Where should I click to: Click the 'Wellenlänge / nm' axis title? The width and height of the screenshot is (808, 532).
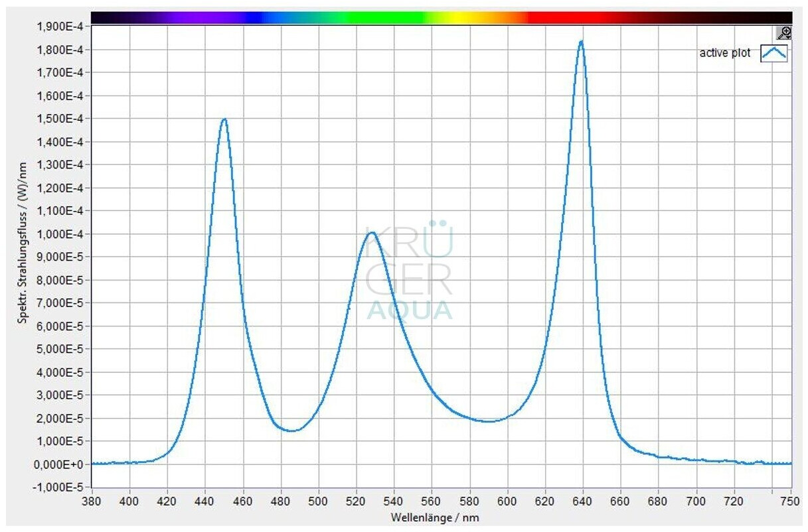(435, 518)
